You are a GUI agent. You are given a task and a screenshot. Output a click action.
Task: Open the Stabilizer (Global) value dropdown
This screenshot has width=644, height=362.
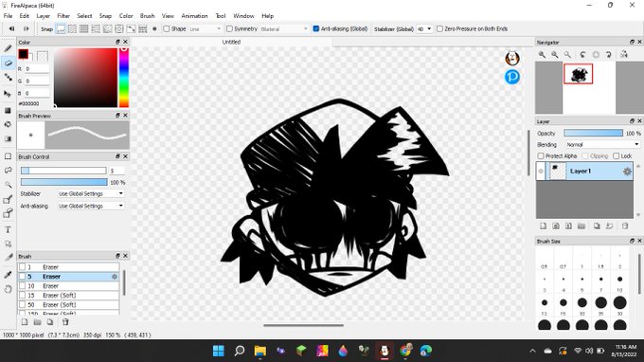pyautogui.click(x=424, y=28)
